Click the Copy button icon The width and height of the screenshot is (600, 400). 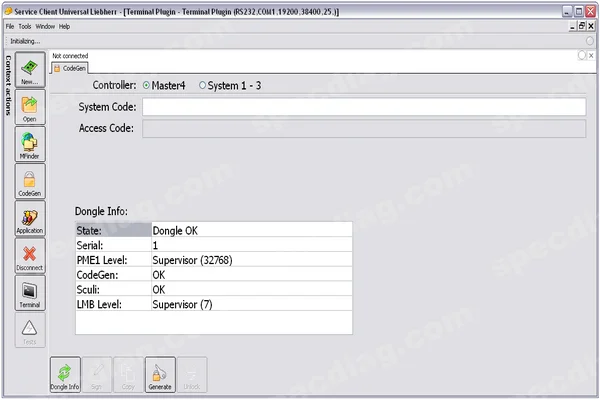[x=129, y=375]
